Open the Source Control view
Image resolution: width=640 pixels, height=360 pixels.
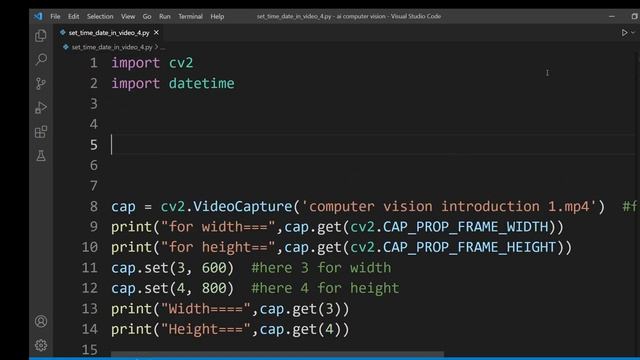(x=41, y=84)
